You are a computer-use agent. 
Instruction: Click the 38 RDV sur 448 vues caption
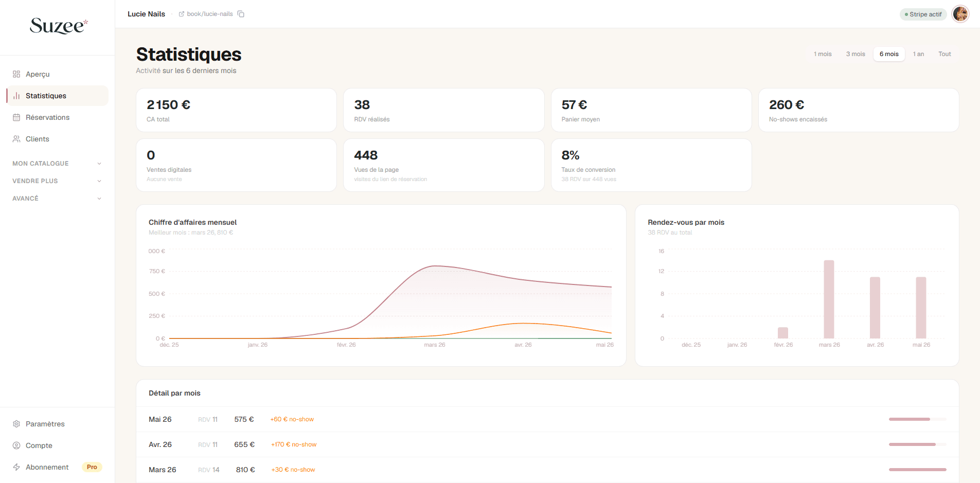click(x=589, y=179)
